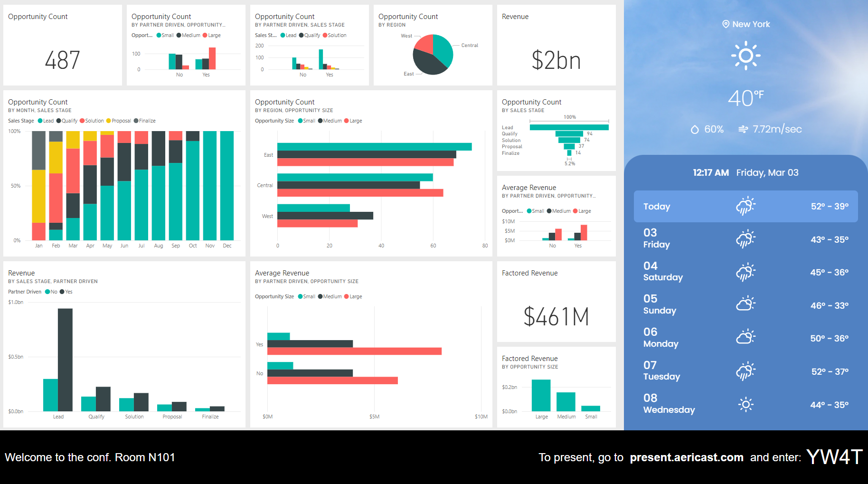
Task: Click the New York location pin icon
Action: [x=726, y=24]
